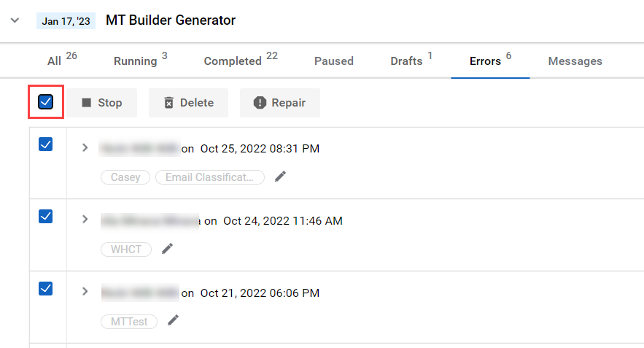Expand the Oct 21, 2022 06:06 PM entry

point(85,292)
